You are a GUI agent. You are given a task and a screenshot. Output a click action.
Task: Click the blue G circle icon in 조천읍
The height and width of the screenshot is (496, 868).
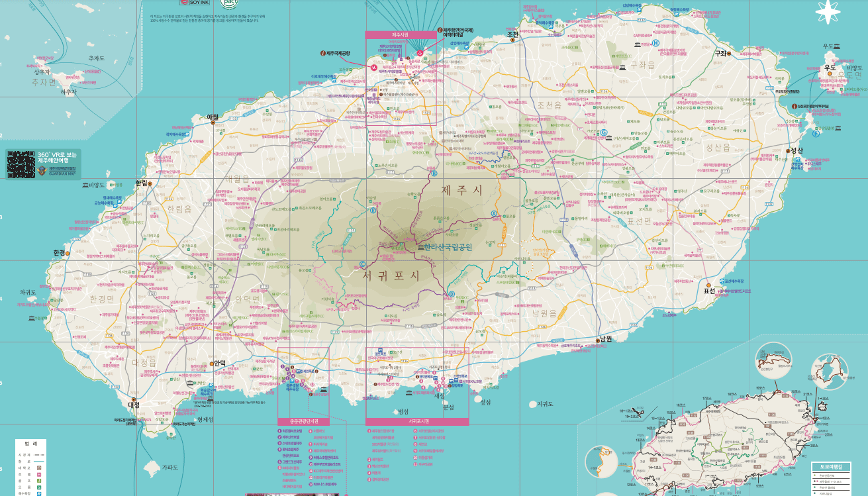(x=604, y=132)
